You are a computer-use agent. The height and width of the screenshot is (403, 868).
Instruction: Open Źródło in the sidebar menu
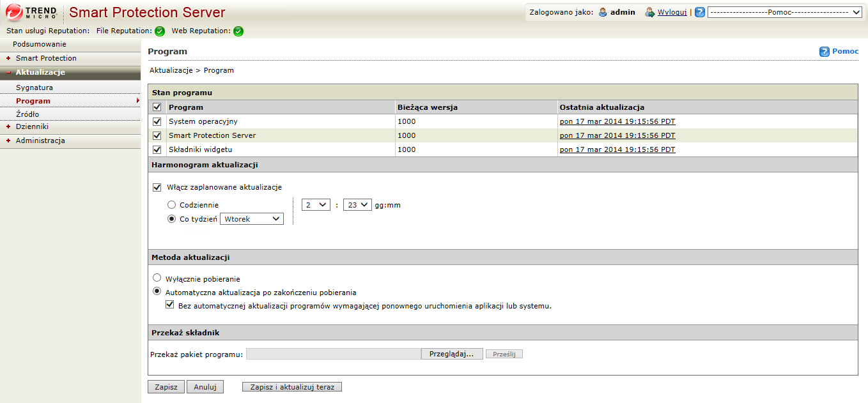(27, 114)
